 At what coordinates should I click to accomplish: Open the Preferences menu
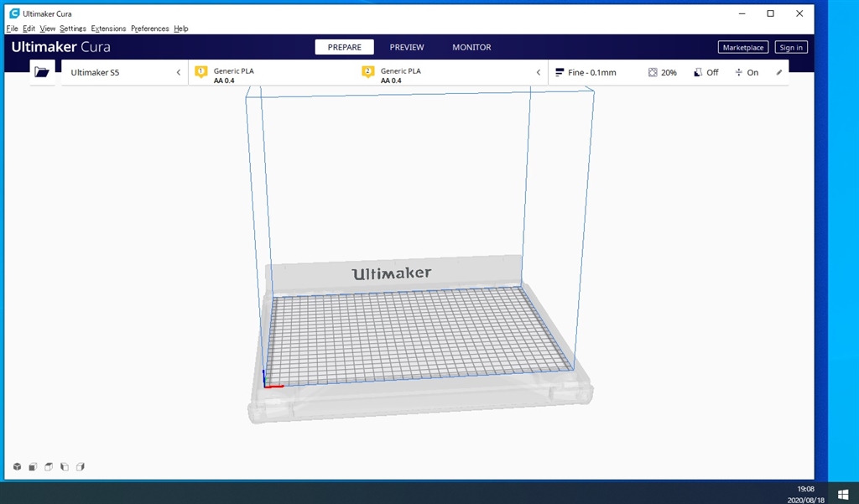pos(150,29)
